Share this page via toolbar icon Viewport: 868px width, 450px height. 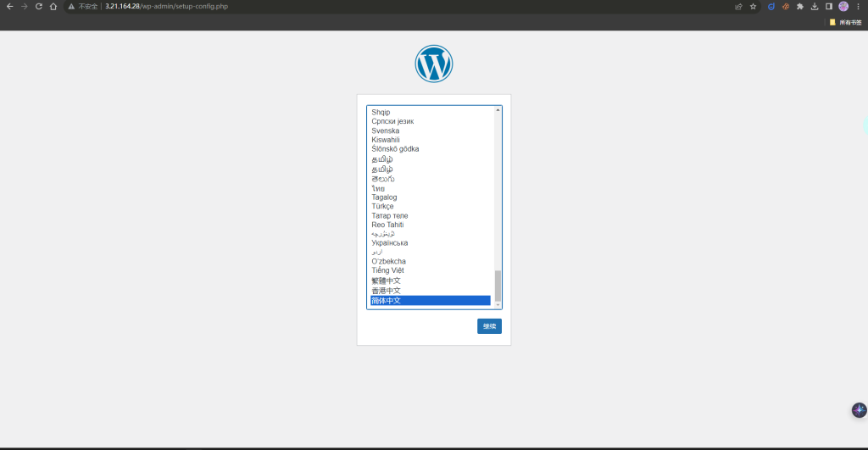pos(738,7)
